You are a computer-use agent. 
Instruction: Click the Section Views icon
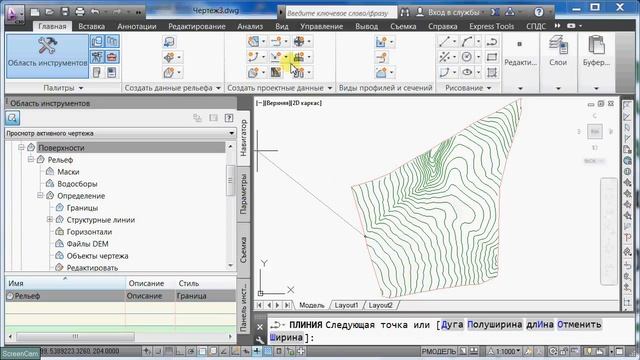tap(381, 73)
